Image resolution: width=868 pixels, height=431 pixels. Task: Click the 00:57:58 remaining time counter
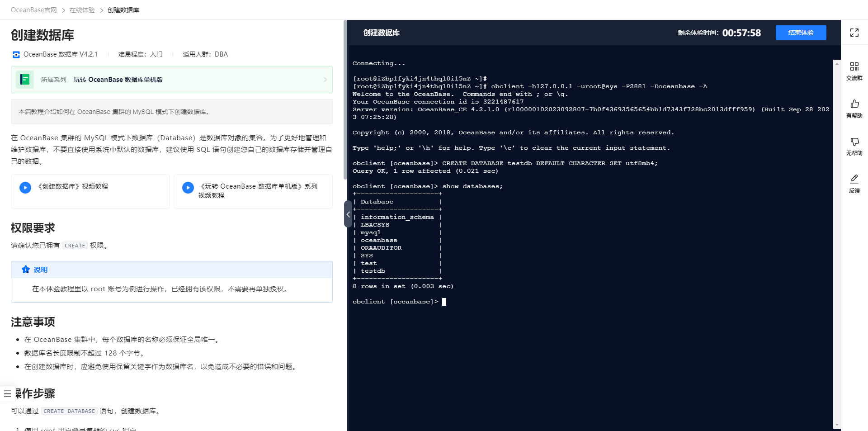pyautogui.click(x=741, y=33)
